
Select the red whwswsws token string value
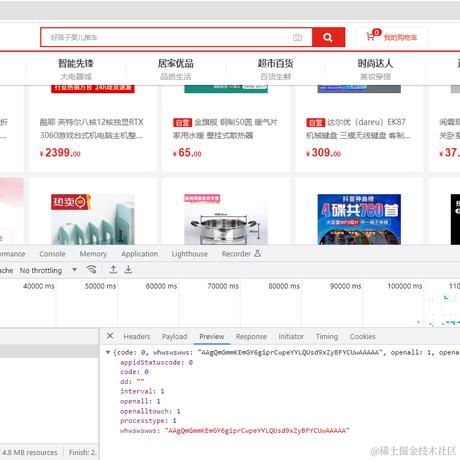[x=257, y=431]
